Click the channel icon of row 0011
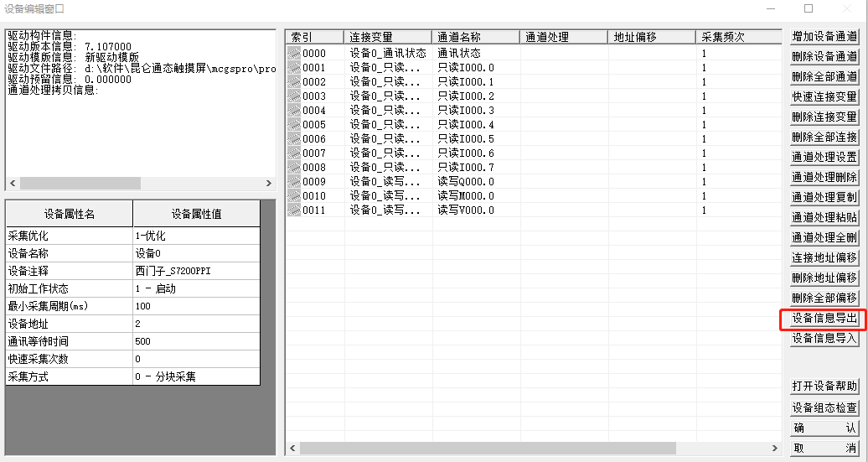This screenshot has height=462, width=868. tap(294, 210)
